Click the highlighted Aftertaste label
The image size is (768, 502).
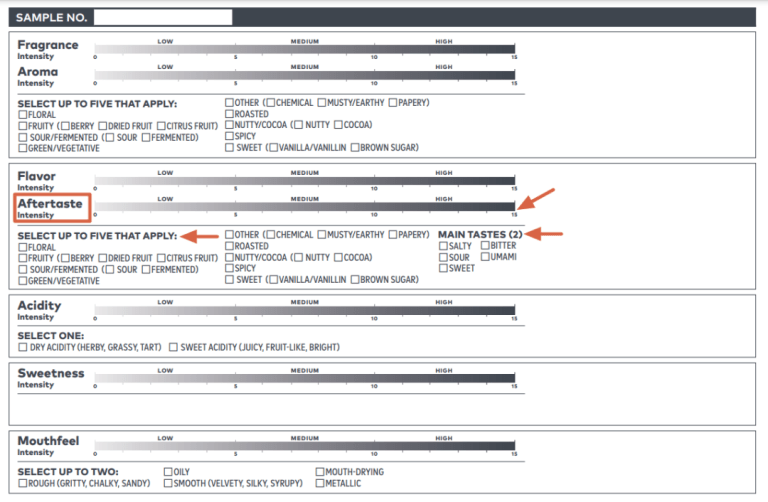[x=52, y=206]
